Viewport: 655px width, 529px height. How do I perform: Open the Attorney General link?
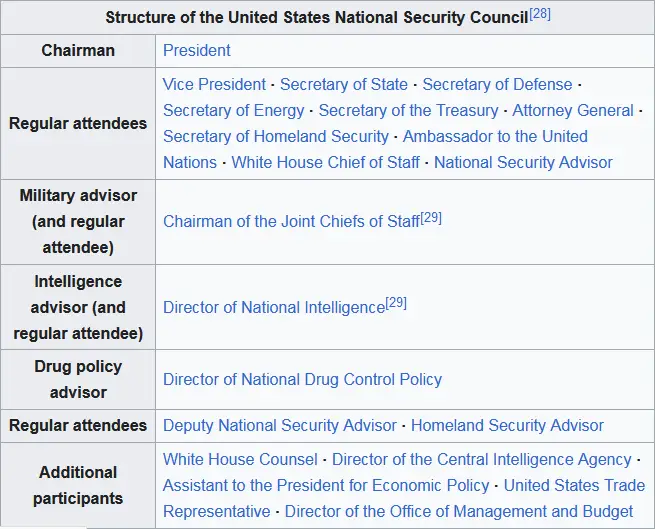coord(573,111)
